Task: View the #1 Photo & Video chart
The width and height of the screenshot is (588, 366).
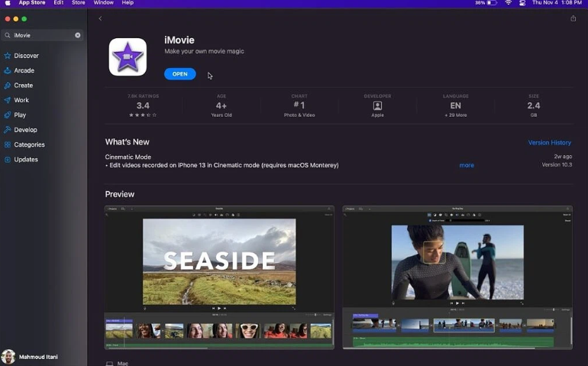Action: 299,106
